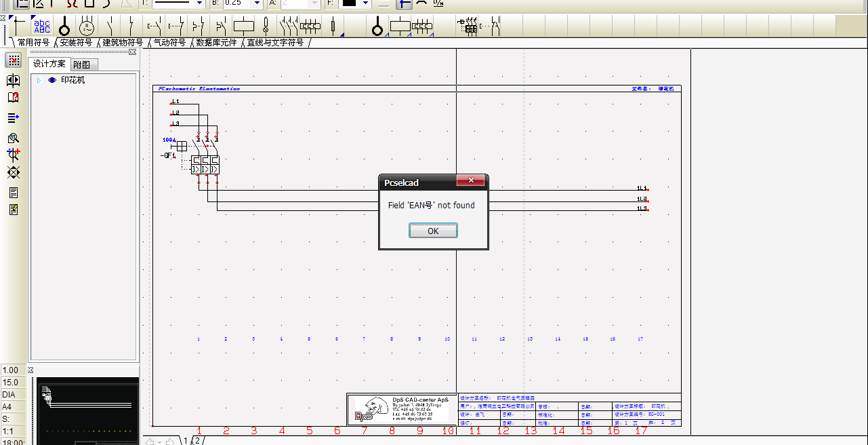Open the line width B dropdown
This screenshot has height=445, width=868.
pos(257,3)
